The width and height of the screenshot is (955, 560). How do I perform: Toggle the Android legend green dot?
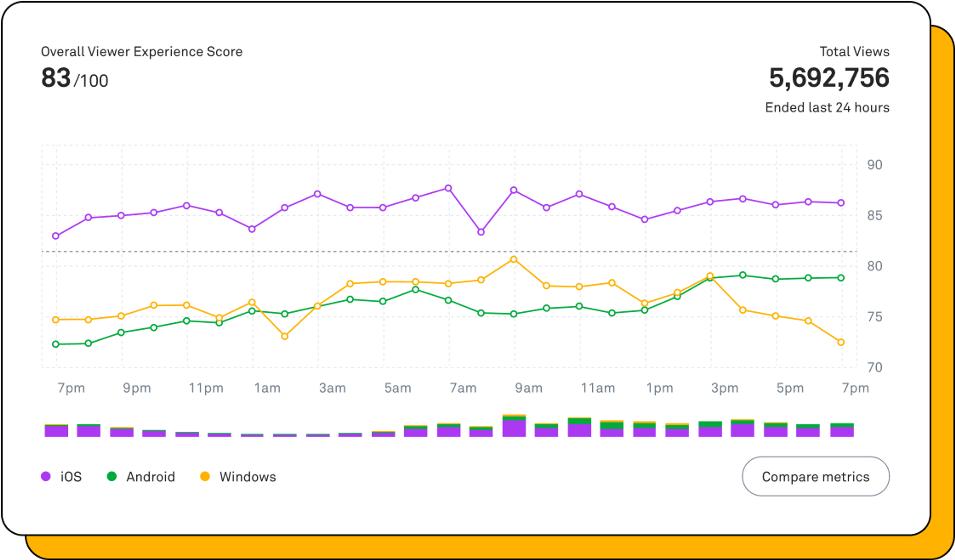tap(112, 476)
